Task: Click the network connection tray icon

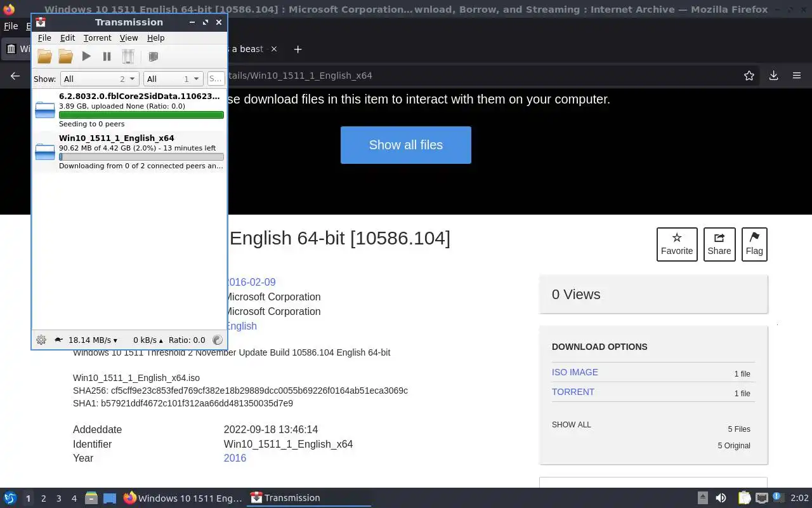Action: [x=762, y=498]
